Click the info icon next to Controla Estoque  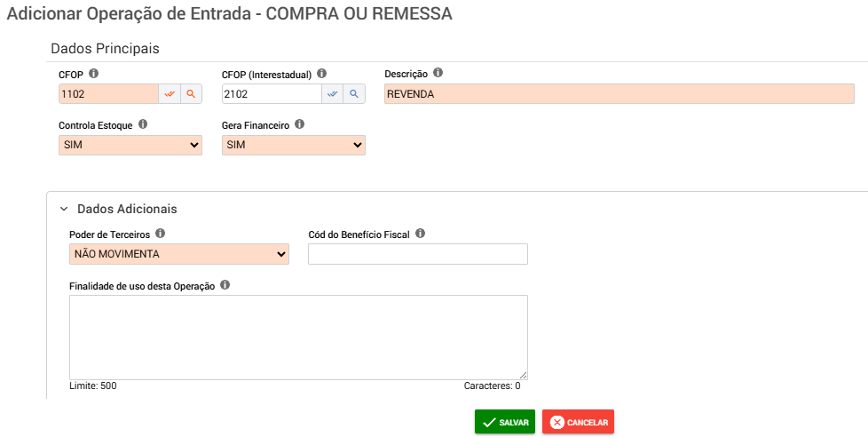143,125
